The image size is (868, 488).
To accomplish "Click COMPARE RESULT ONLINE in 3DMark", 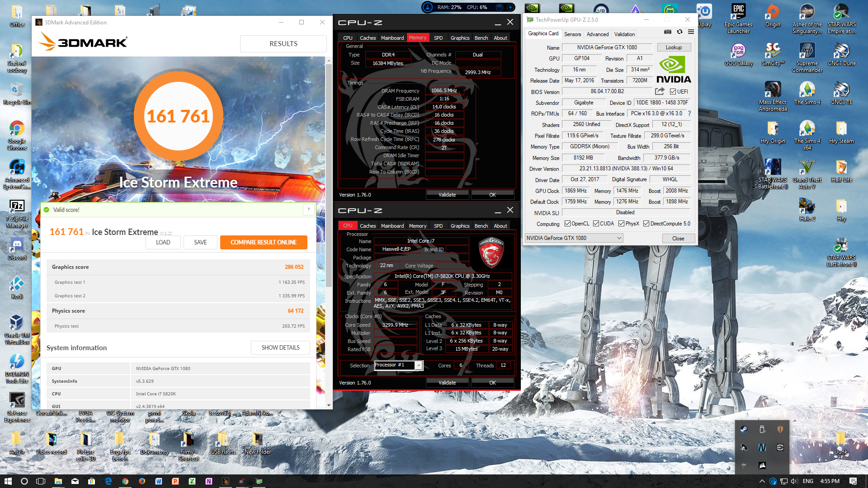I will pyautogui.click(x=264, y=242).
